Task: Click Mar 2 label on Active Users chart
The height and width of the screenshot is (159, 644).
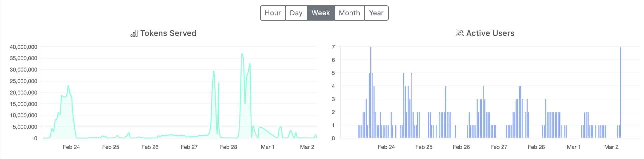Action: point(611,147)
